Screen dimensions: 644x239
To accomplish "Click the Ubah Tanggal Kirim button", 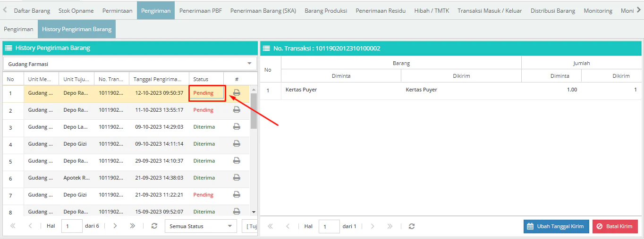I will click(x=556, y=226).
